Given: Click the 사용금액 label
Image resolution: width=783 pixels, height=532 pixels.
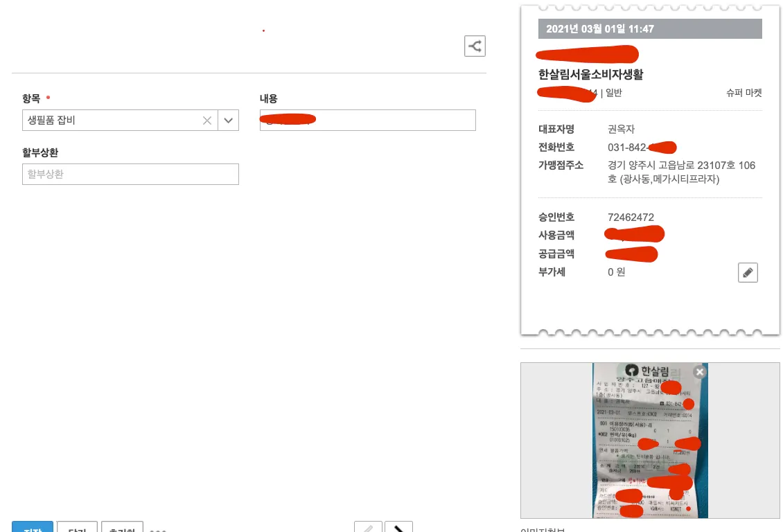Looking at the screenshot, I should [556, 235].
